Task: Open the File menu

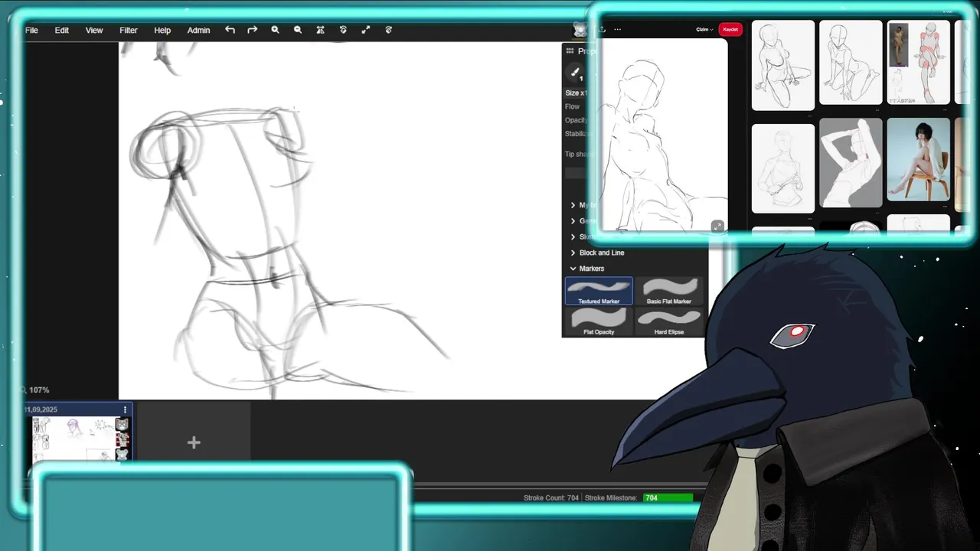Action: [31, 30]
